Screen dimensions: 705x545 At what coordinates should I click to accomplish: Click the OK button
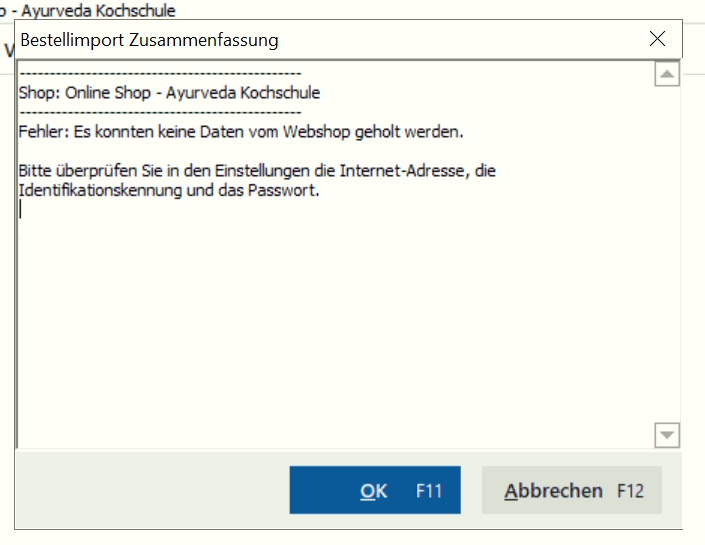click(x=375, y=490)
